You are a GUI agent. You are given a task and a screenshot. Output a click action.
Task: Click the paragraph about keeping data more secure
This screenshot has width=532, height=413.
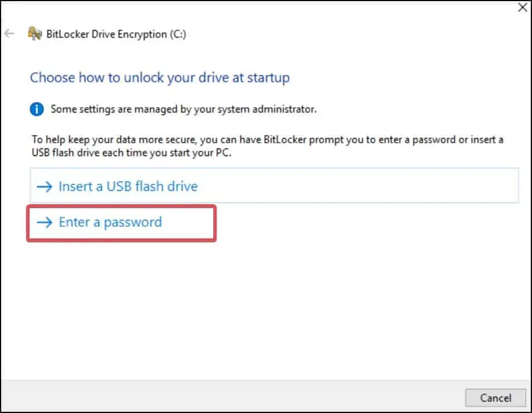coord(267,146)
